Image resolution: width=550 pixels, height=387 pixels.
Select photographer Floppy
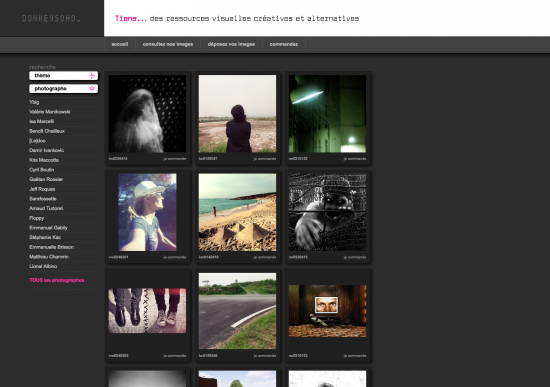[x=36, y=218]
